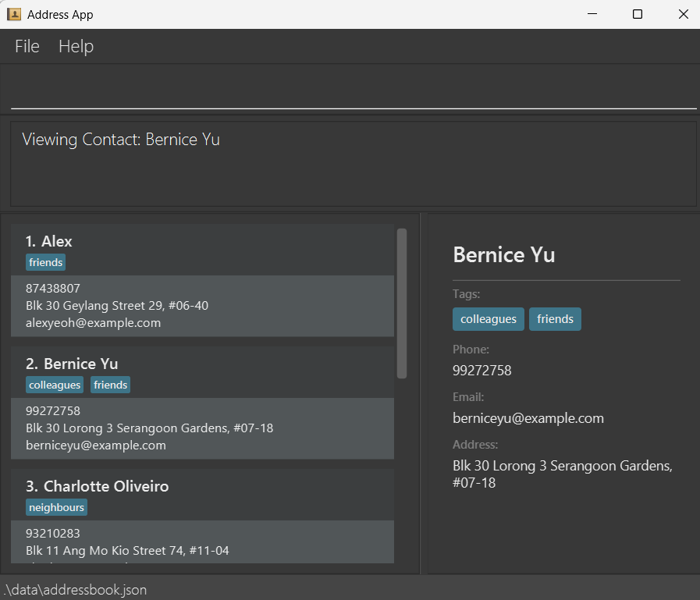
Task: Click the Viewing Contact result display box
Action: click(353, 164)
